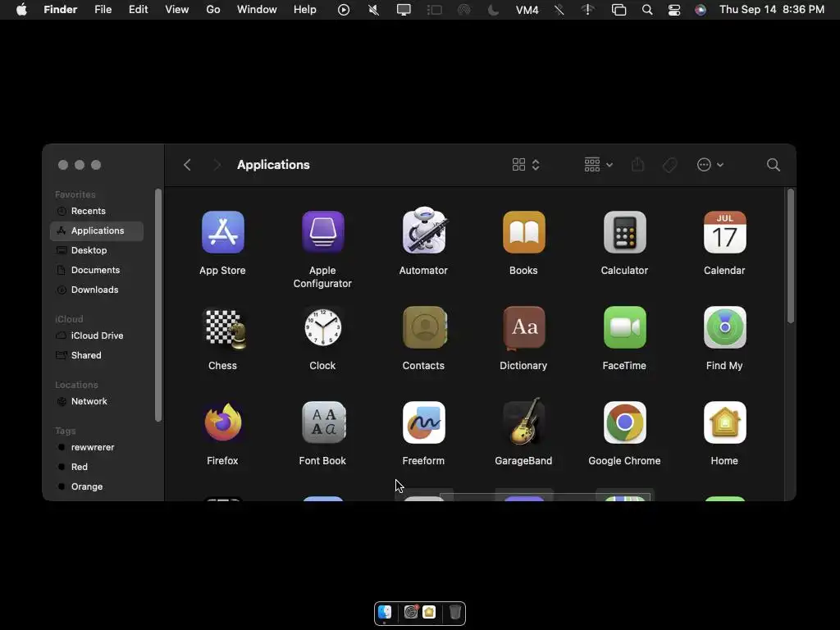Open the Finder application menu
The width and height of the screenshot is (840, 630).
[61, 10]
